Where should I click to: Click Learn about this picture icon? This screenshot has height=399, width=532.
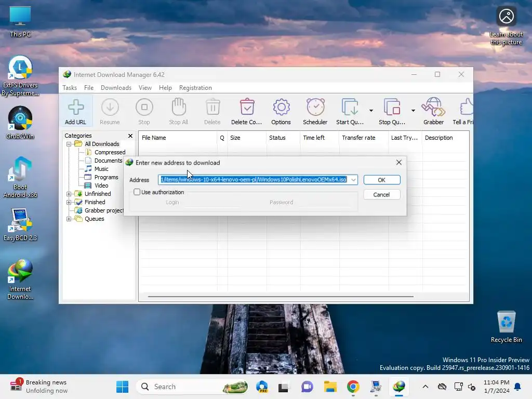(506, 26)
